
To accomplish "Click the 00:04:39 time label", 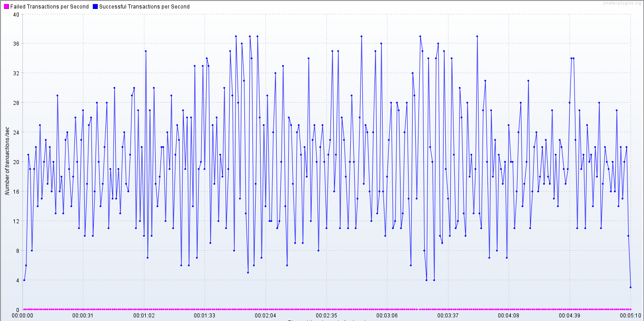I will 570,316.
